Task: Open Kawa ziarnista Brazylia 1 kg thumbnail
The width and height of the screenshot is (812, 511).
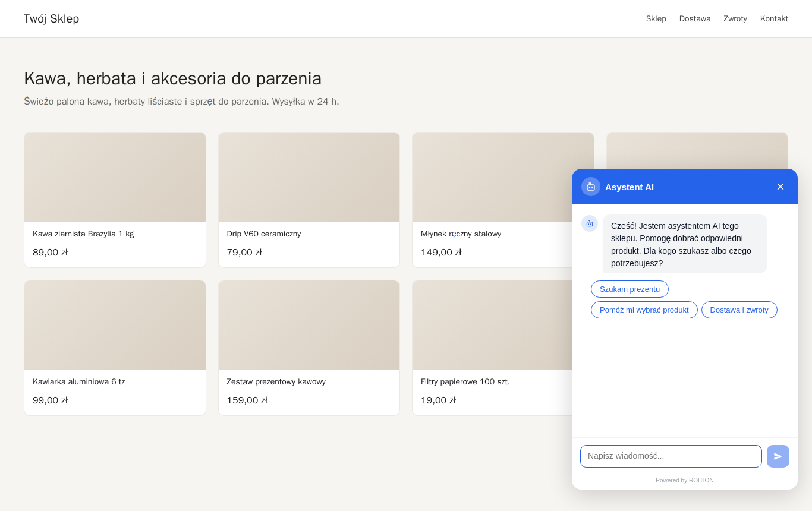Action: point(115,177)
